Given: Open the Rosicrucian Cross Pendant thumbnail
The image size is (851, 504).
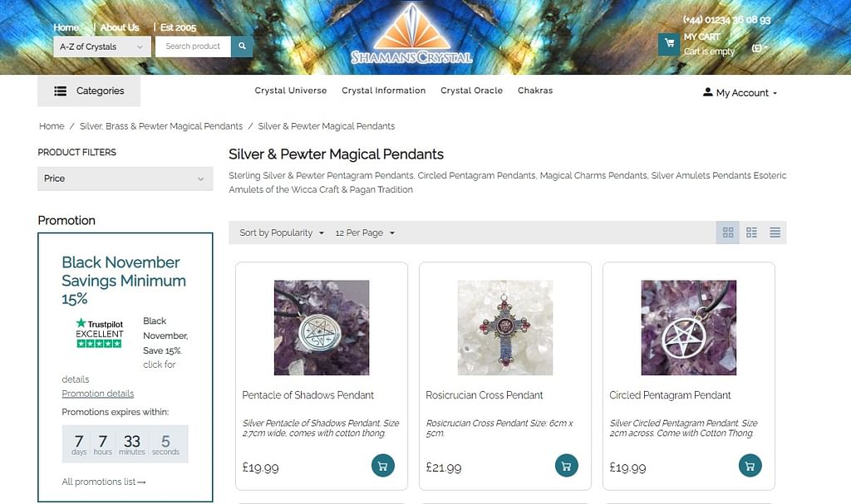Looking at the screenshot, I should [x=505, y=328].
